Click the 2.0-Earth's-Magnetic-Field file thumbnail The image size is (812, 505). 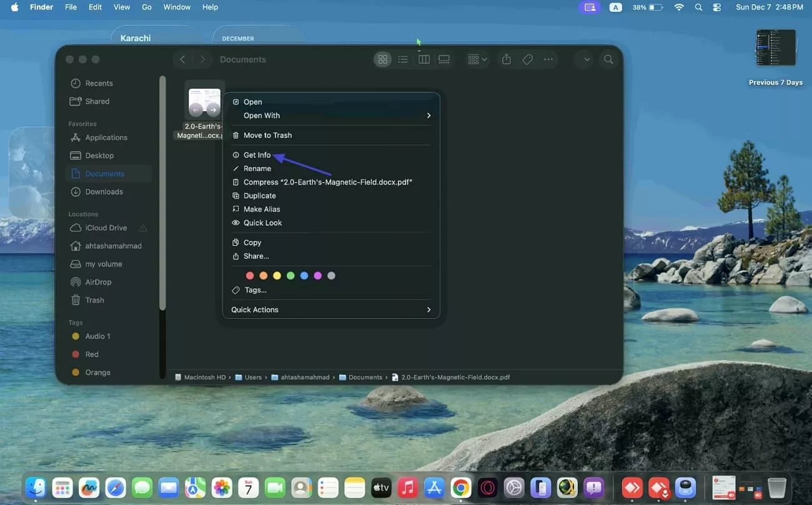204,102
